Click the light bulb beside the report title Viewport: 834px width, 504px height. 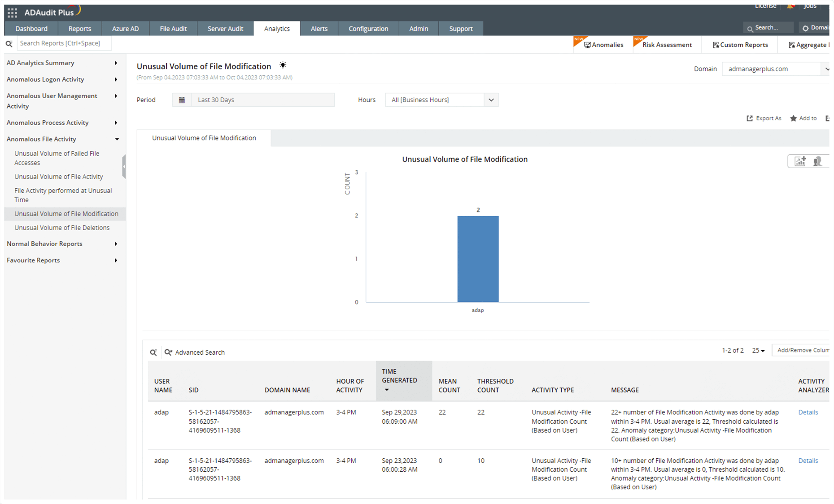click(283, 65)
